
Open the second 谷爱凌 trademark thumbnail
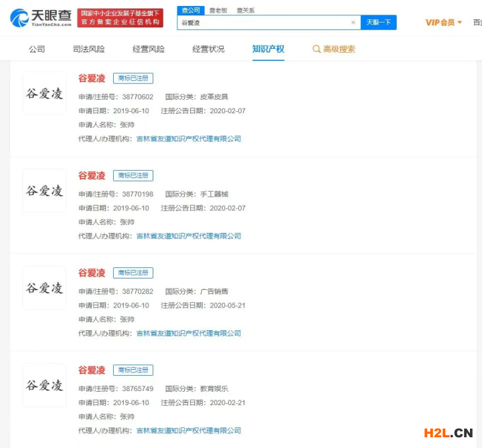point(44,191)
